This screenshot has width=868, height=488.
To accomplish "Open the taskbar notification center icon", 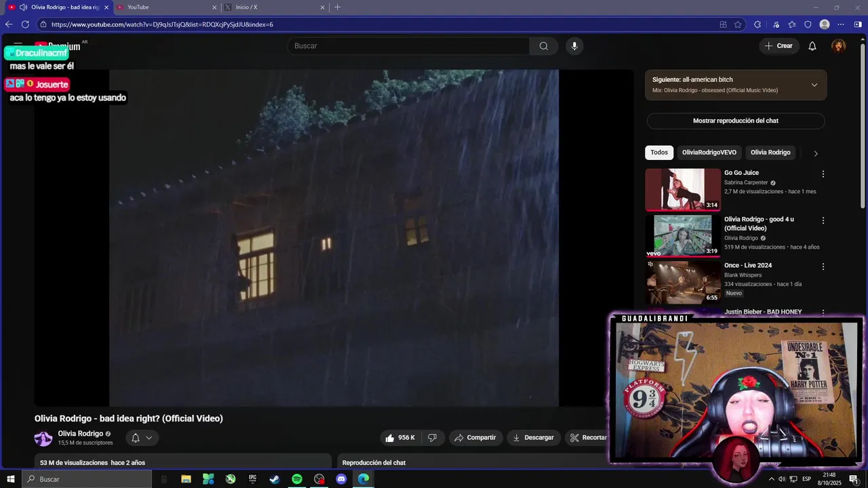I will point(854,479).
